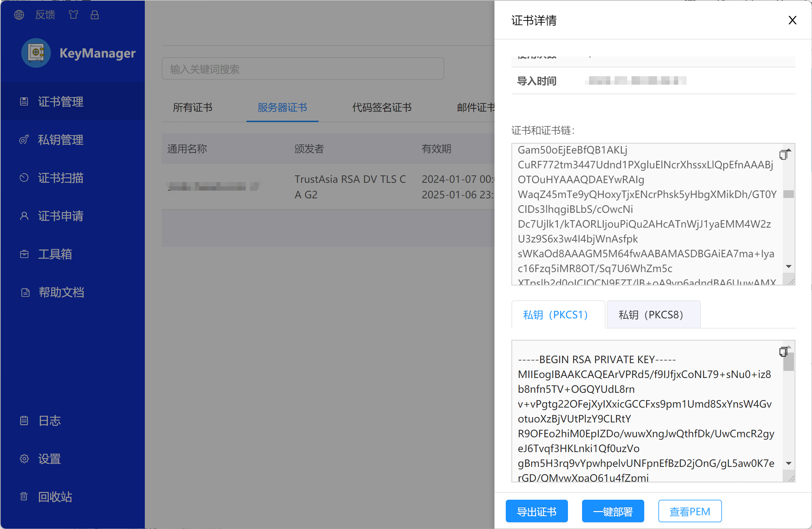The image size is (812, 529).
Task: Switch to 所有证书 tab
Action: click(192, 108)
